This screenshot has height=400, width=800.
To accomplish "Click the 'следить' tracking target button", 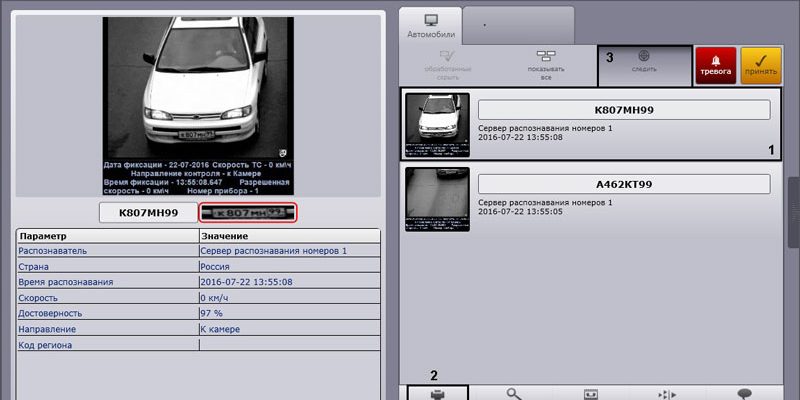I will (x=643, y=65).
